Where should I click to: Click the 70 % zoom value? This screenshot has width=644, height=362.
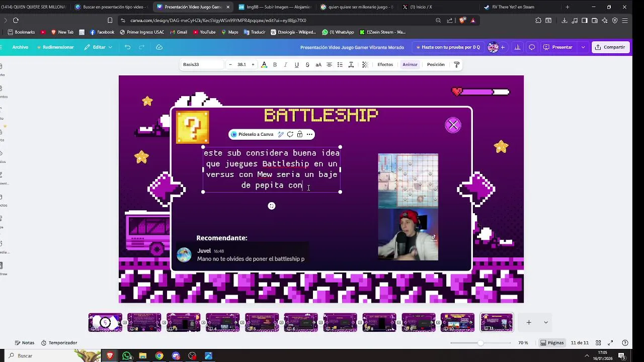coord(523,343)
